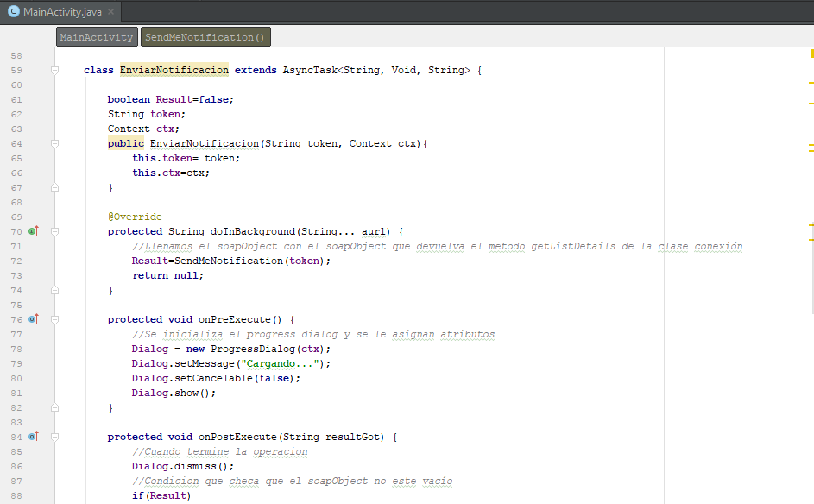
Task: Open the SendMeNotification() breadcrumb
Action: tap(205, 37)
